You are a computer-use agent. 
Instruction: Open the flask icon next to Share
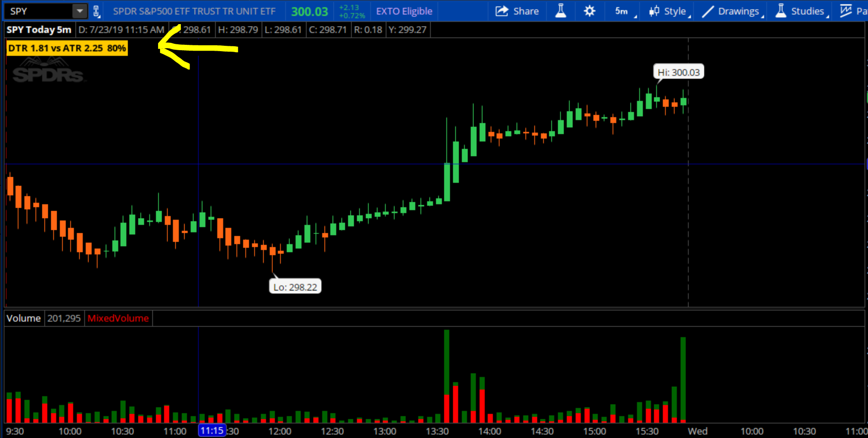click(561, 11)
